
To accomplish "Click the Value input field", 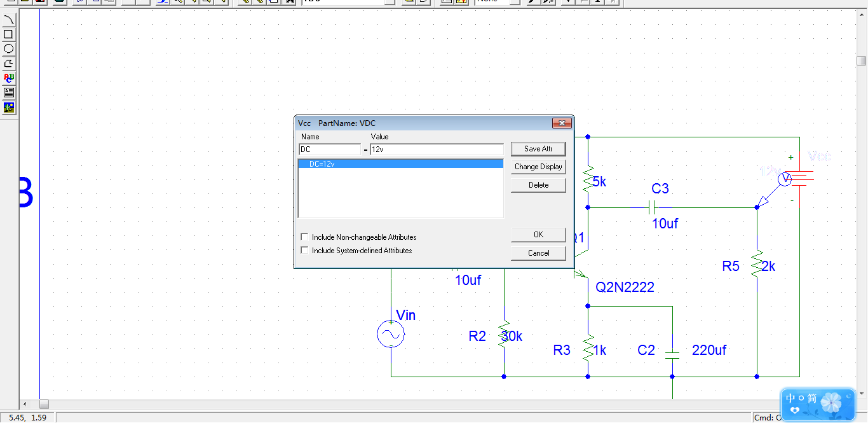I will (437, 149).
